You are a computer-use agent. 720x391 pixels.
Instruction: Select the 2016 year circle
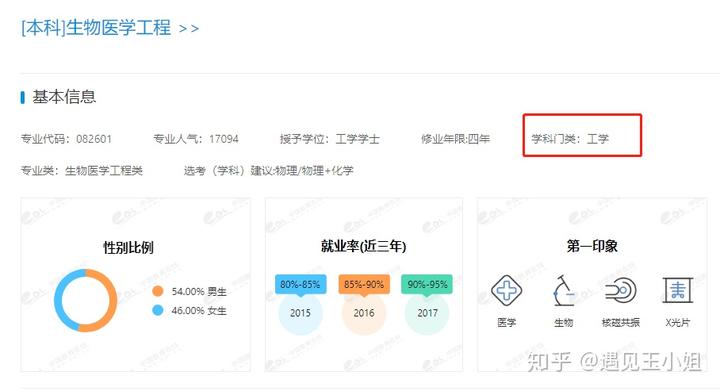[364, 313]
